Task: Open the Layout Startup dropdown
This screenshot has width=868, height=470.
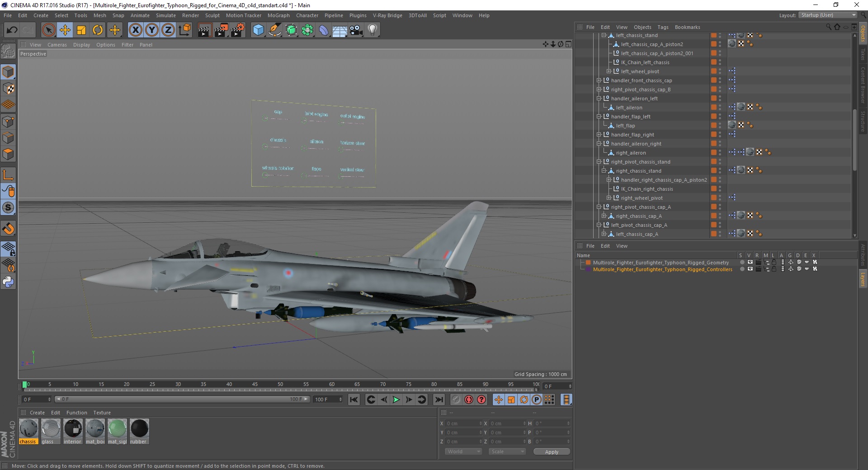Action: (828, 15)
